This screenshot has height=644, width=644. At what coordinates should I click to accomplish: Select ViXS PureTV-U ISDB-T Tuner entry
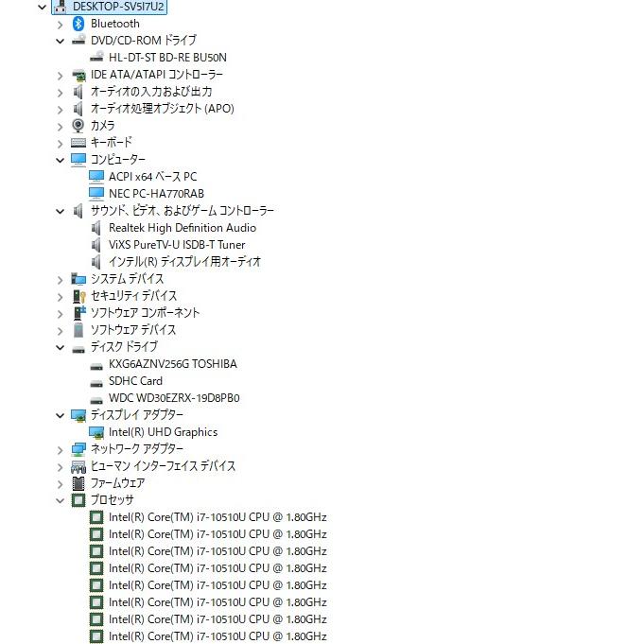177,245
